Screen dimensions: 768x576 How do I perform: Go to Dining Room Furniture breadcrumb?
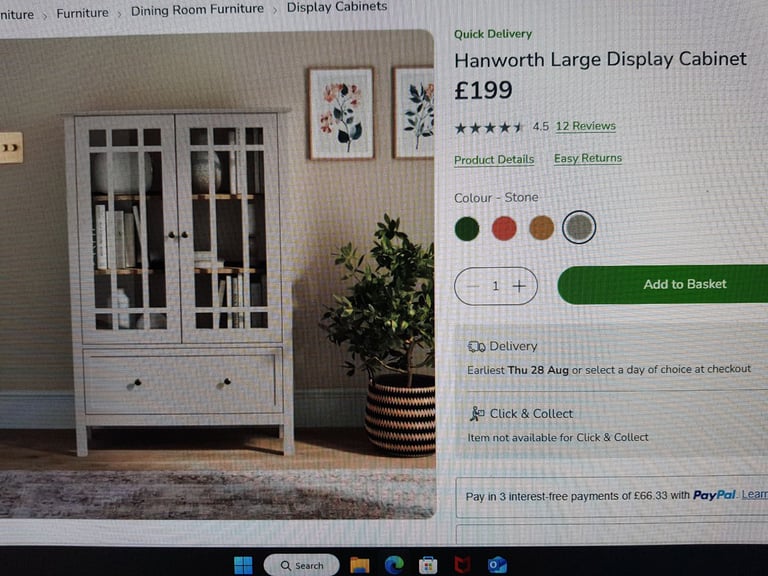tap(197, 9)
